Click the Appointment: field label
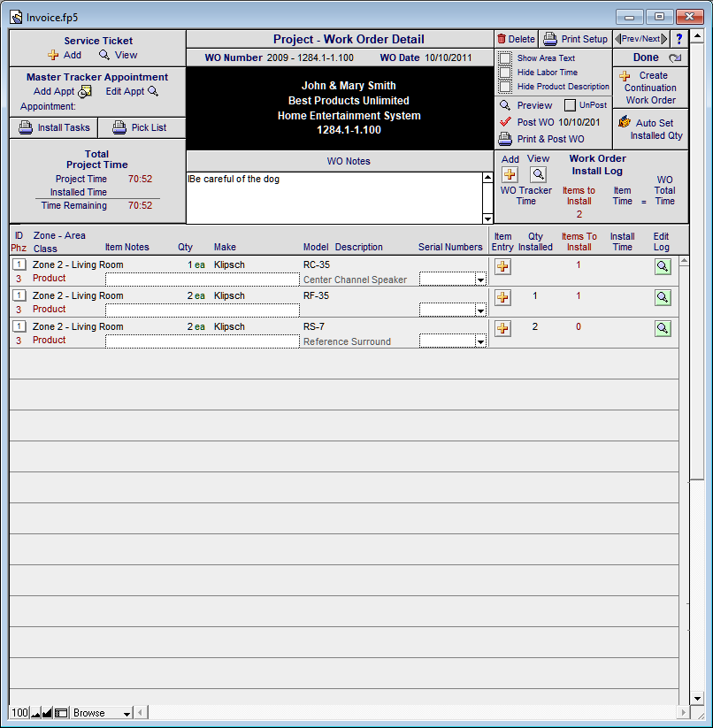The width and height of the screenshot is (713, 728). click(x=48, y=106)
